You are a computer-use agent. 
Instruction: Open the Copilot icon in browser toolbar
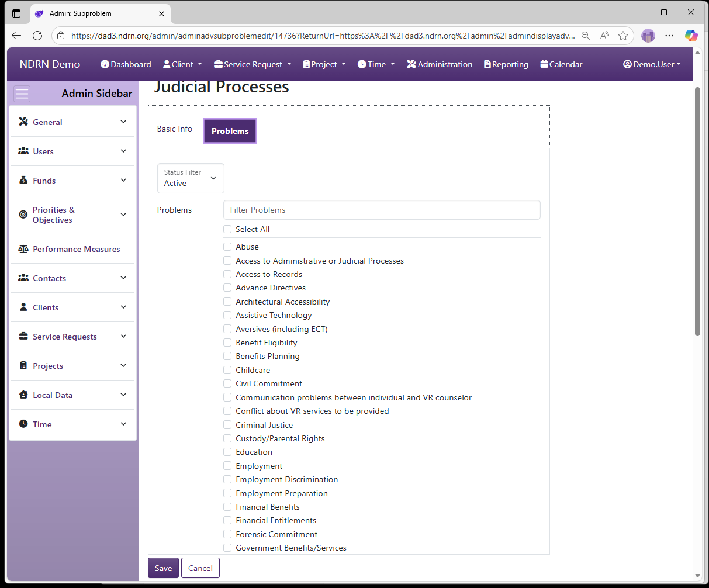[x=691, y=36]
